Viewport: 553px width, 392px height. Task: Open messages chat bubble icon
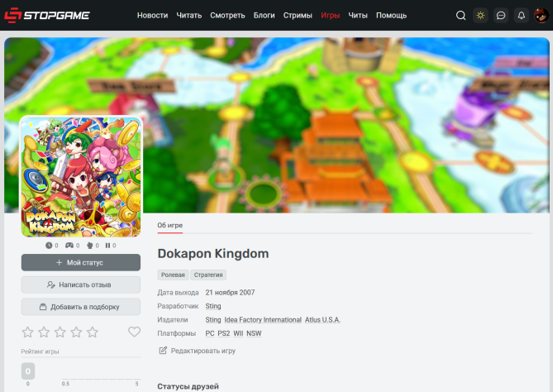501,15
